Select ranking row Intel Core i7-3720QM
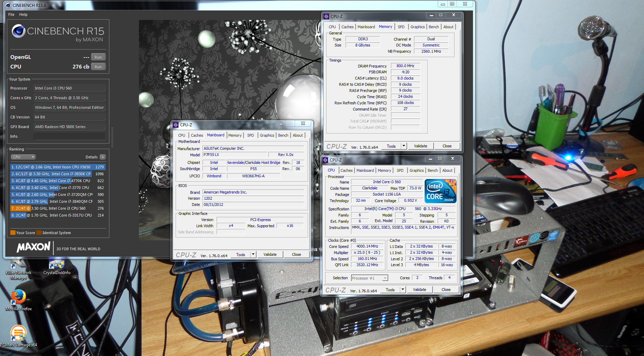 pyautogui.click(x=58, y=195)
